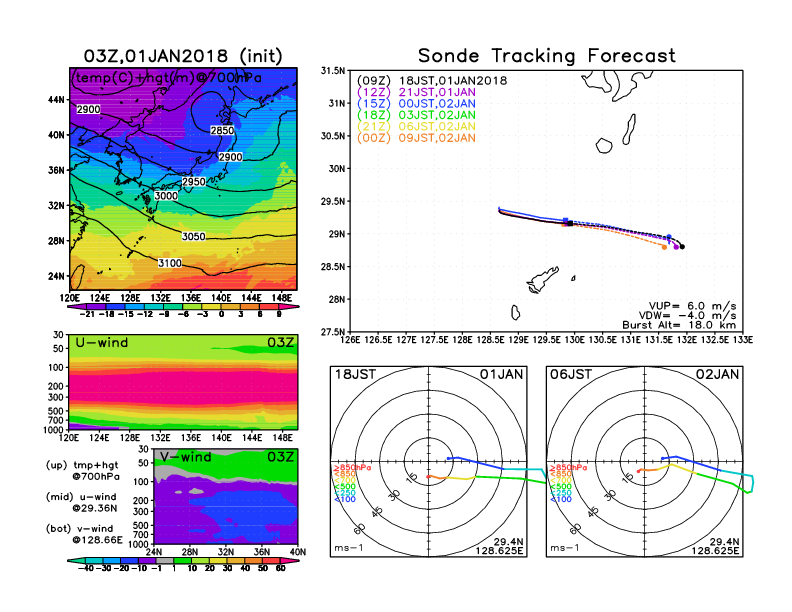Viewport: 792px width, 612px height.
Task: Click the purple landing dot on the track map
Action: [x=676, y=247]
